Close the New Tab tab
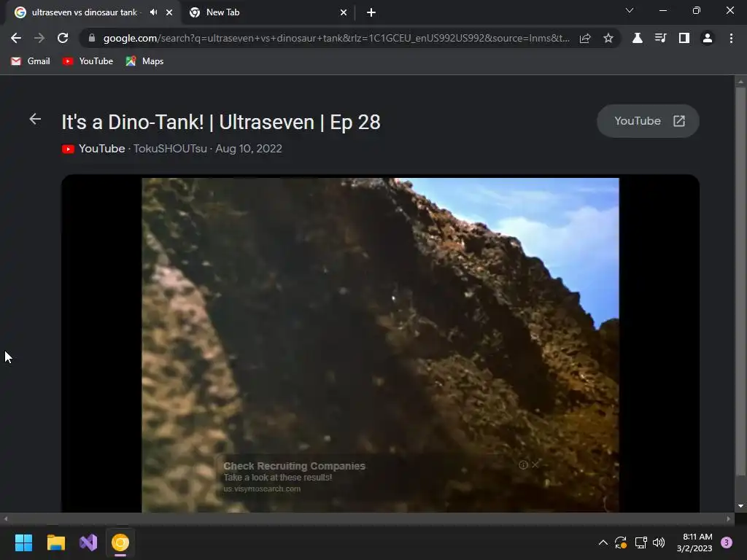 click(x=344, y=12)
